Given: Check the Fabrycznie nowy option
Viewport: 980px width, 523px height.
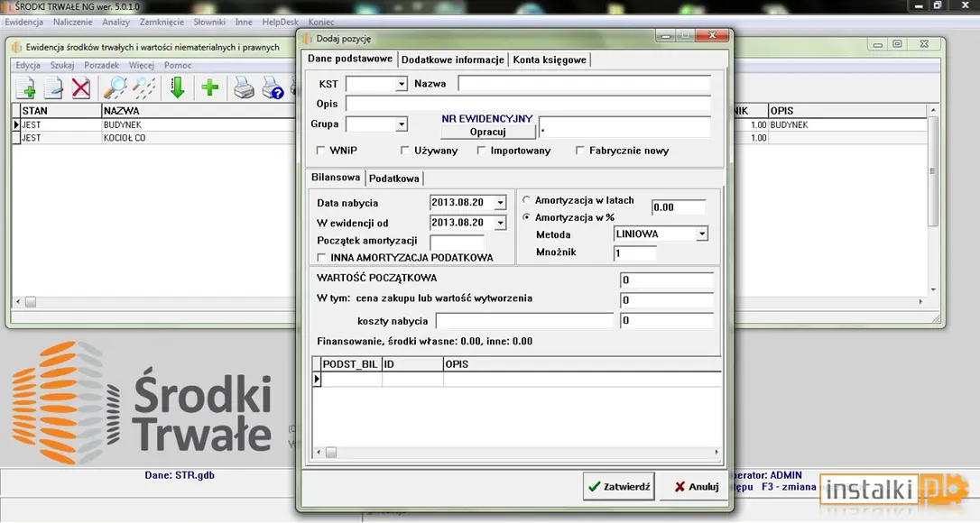Looking at the screenshot, I should coord(580,150).
